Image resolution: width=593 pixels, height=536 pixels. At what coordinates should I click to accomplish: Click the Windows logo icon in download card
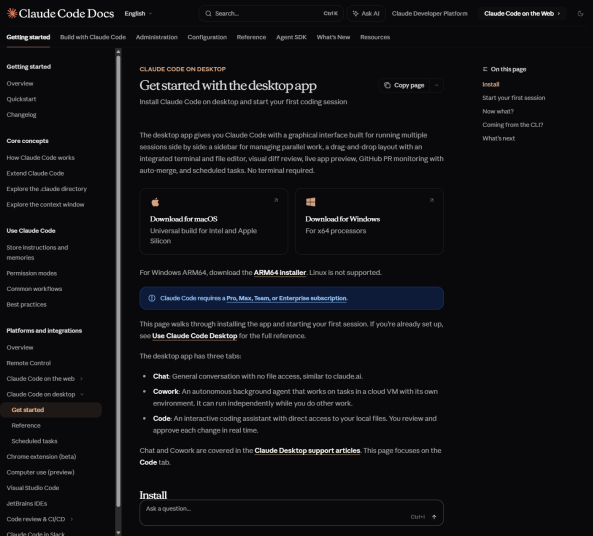(310, 202)
